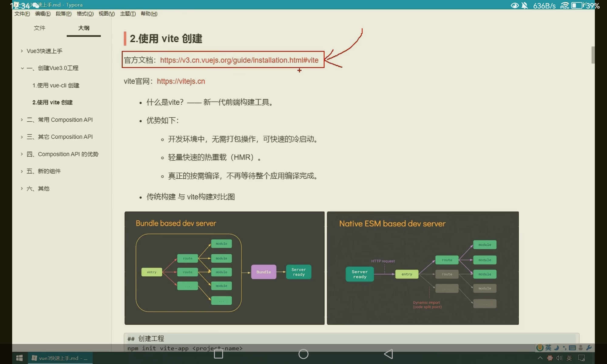Open the Windows Start menu
The image size is (607, 364).
pyautogui.click(x=19, y=358)
